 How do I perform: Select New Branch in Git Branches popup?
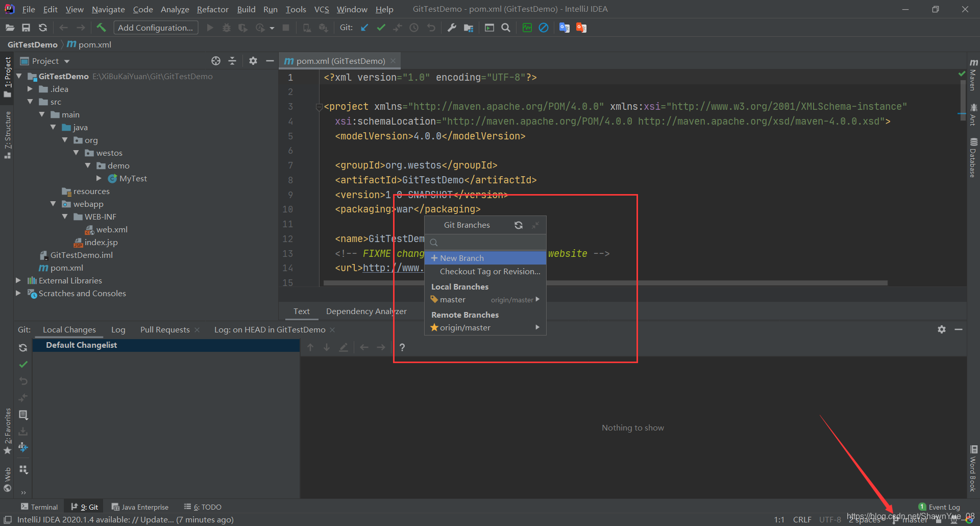pyautogui.click(x=485, y=258)
